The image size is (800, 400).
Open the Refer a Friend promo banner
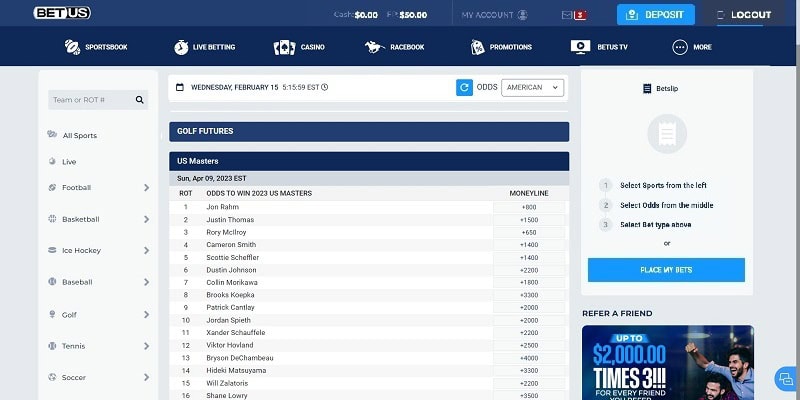668,363
